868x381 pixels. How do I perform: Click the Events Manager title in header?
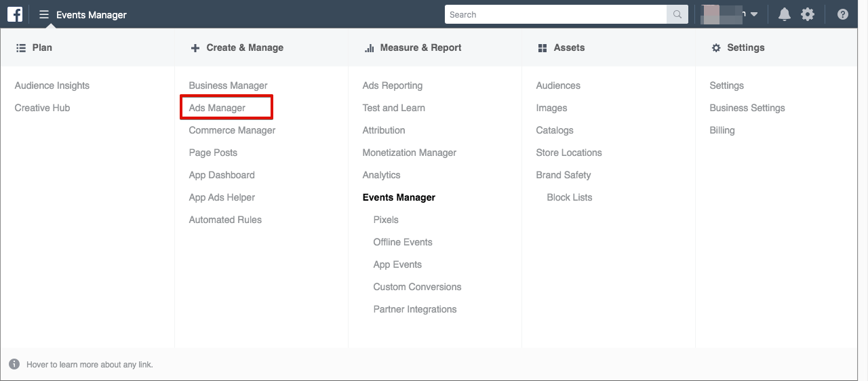click(92, 14)
